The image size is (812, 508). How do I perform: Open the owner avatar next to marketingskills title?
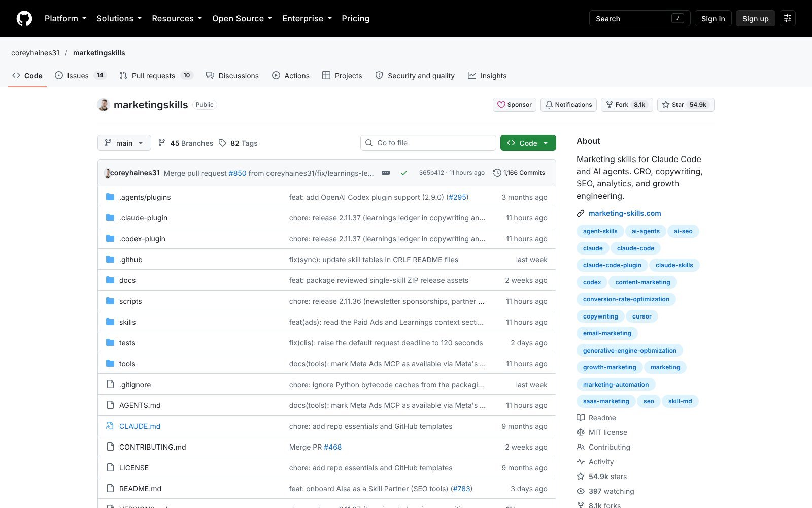(x=104, y=105)
